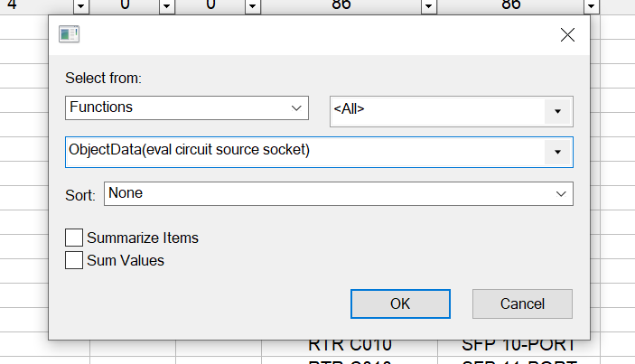635x364 pixels.
Task: Open the rightmost header filter arrow
Action: (591, 6)
